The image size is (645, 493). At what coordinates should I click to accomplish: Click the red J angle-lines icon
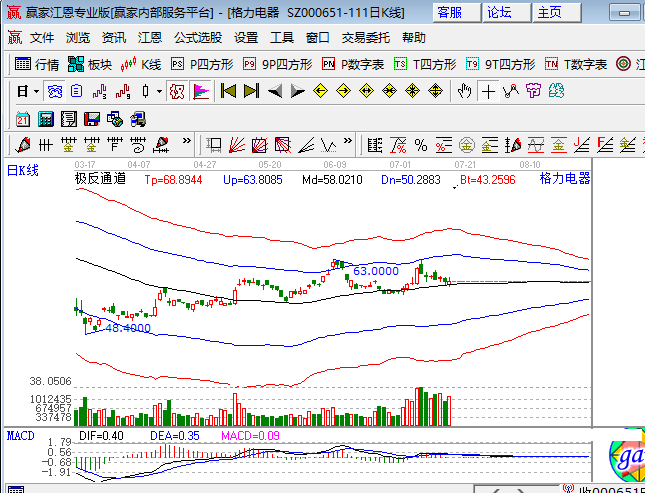coord(581,145)
